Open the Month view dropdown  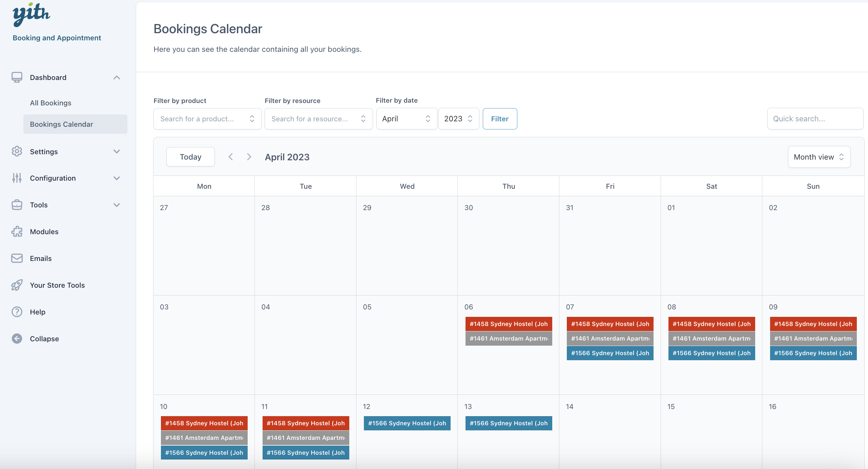(x=819, y=157)
